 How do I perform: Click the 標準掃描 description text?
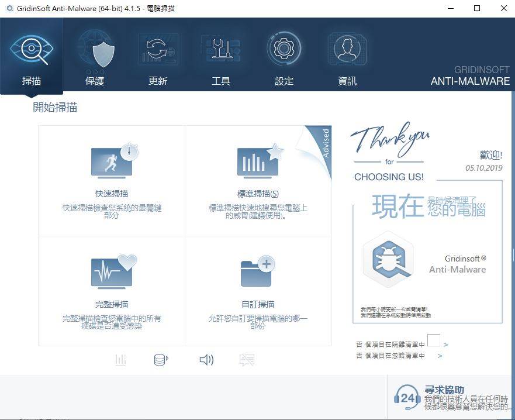click(x=258, y=212)
